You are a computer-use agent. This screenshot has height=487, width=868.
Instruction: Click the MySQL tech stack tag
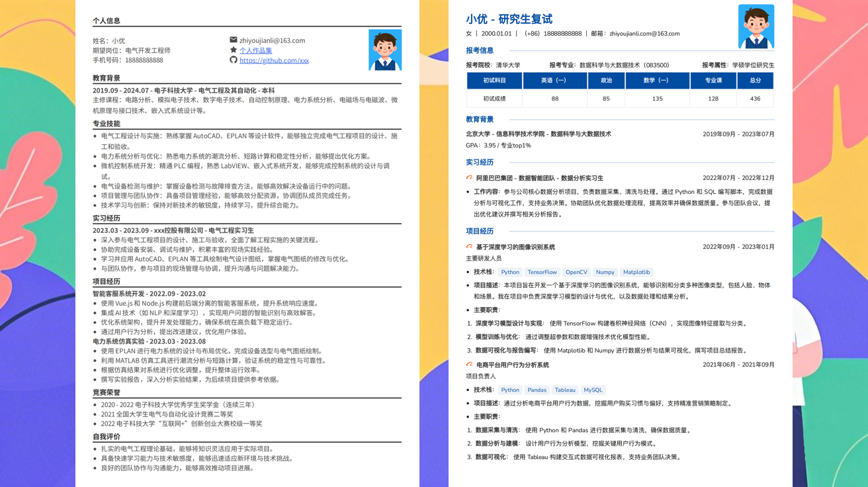tap(593, 390)
